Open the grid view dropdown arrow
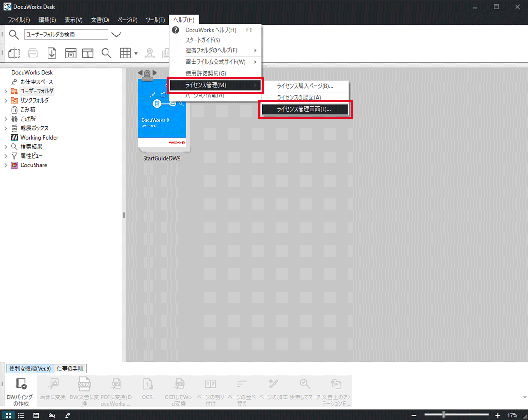 [136, 54]
